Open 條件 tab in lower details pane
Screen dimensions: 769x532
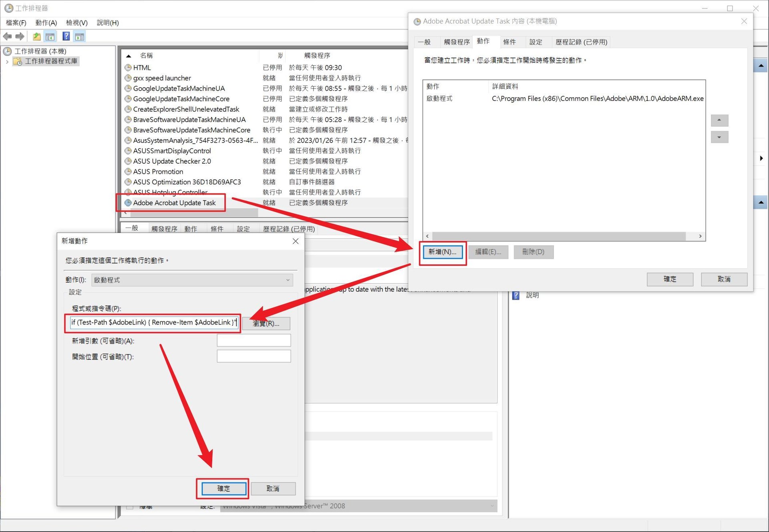(217, 229)
